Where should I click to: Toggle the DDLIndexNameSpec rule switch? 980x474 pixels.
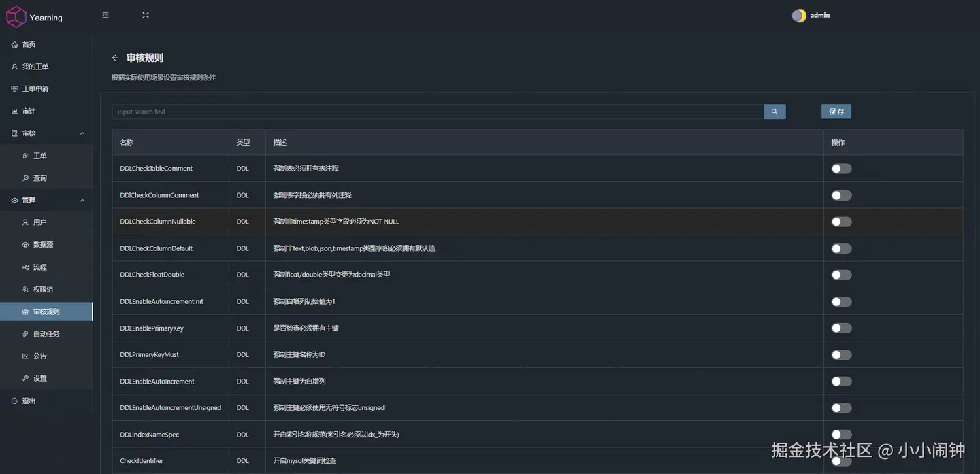click(x=841, y=435)
